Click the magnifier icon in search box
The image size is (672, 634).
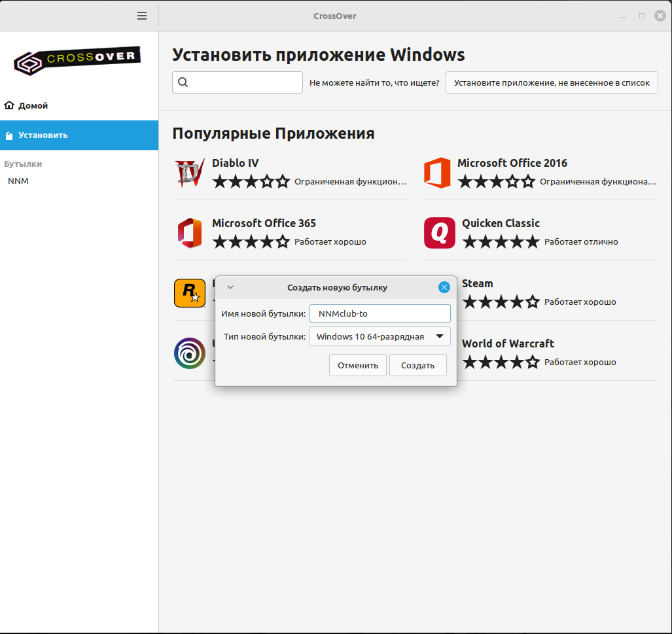click(183, 82)
